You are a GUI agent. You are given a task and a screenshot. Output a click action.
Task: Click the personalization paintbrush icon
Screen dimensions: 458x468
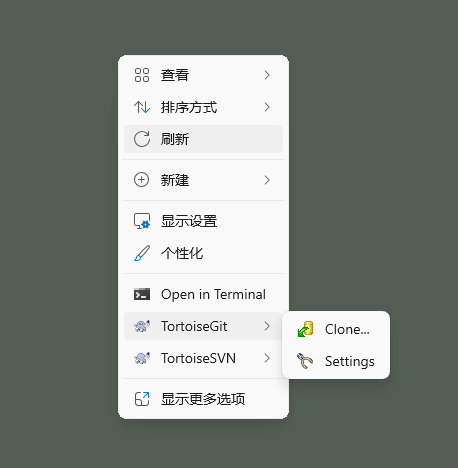tap(142, 253)
